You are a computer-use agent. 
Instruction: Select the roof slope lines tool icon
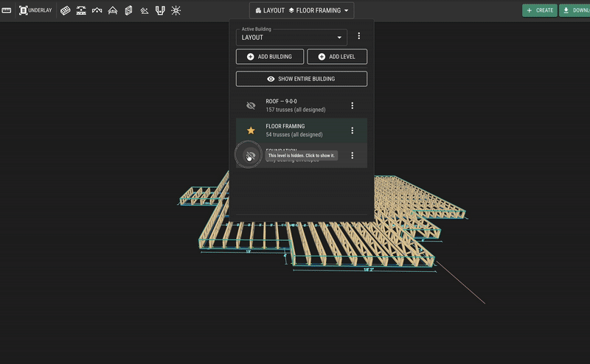tap(144, 10)
